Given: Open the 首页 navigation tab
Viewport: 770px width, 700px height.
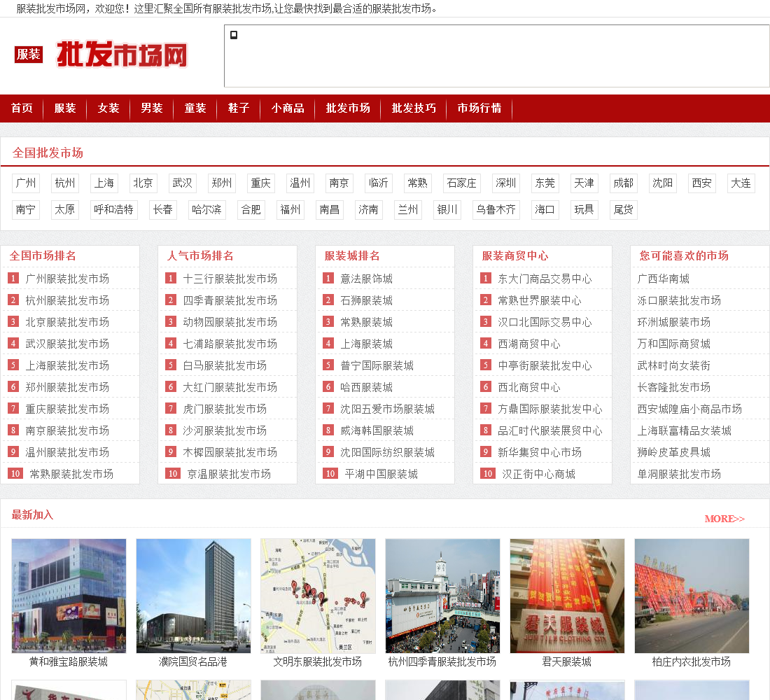Looking at the screenshot, I should coord(22,108).
